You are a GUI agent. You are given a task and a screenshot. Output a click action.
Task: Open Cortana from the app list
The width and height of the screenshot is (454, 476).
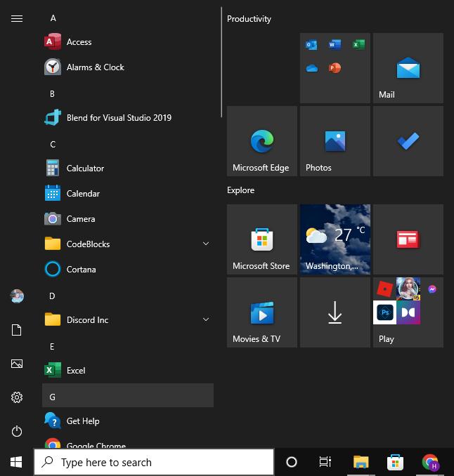128,270
